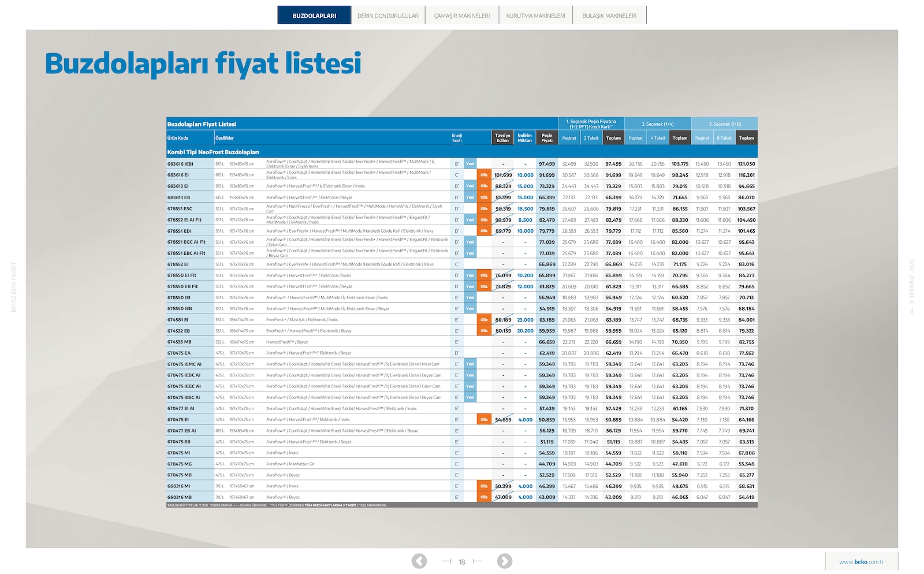Click product code 670475 MI
This screenshot has width=924, height=574.
click(178, 453)
